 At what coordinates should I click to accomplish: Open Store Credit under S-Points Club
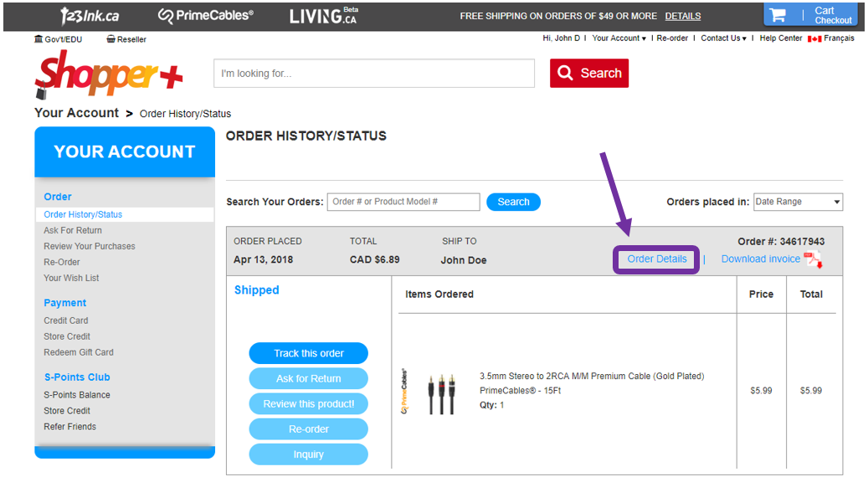(x=66, y=411)
